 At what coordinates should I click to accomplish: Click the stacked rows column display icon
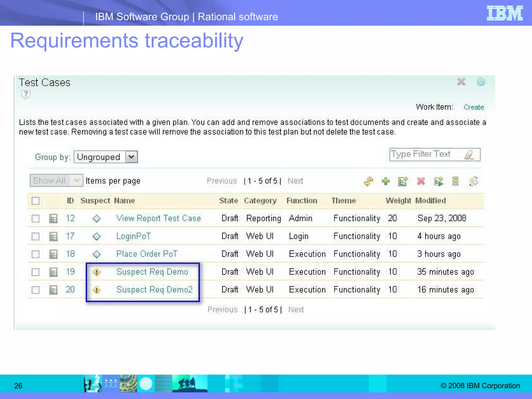point(455,181)
